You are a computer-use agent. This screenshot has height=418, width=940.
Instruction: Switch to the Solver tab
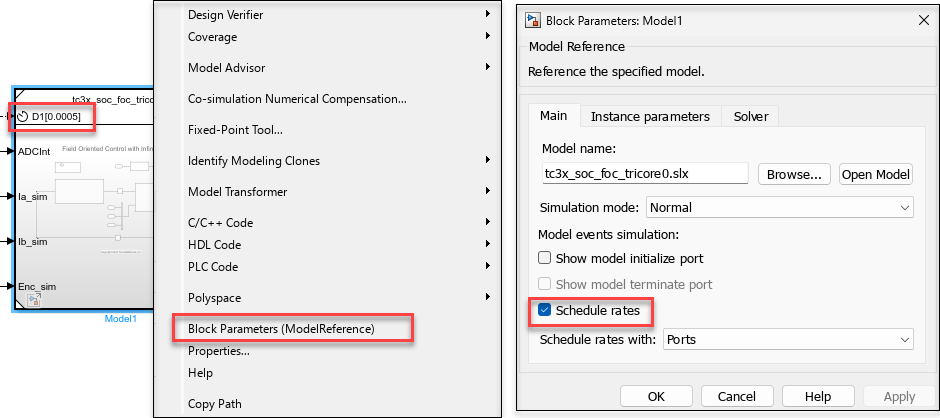point(751,116)
